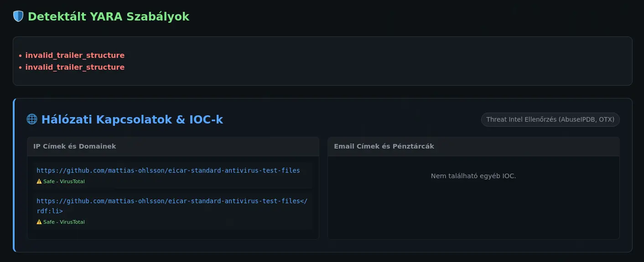Click the Hálózati Kapcsolatok & IOC-k heading

[132, 119]
